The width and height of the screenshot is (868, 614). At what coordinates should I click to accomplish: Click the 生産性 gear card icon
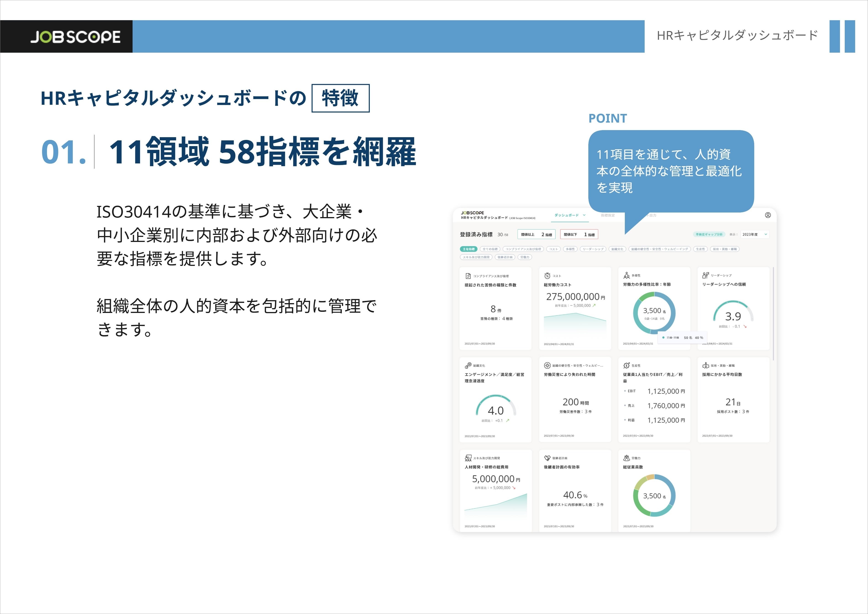[x=626, y=365]
